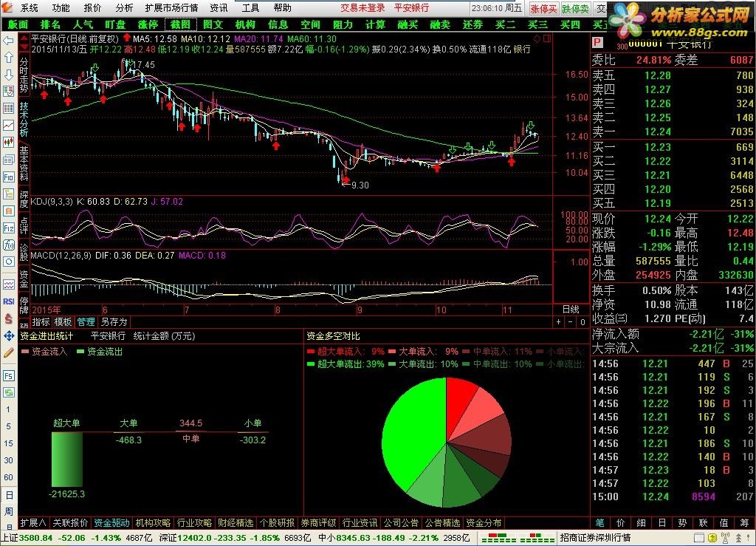Click the stacked windows icon in sidebar
Viewport: 756px width, 546px height.
[x=8, y=160]
